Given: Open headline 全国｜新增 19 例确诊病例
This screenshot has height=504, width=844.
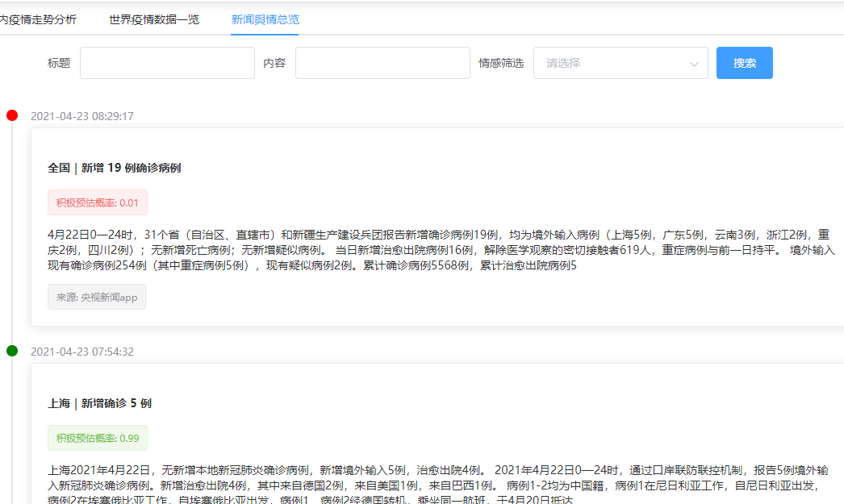Looking at the screenshot, I should pos(114,168).
